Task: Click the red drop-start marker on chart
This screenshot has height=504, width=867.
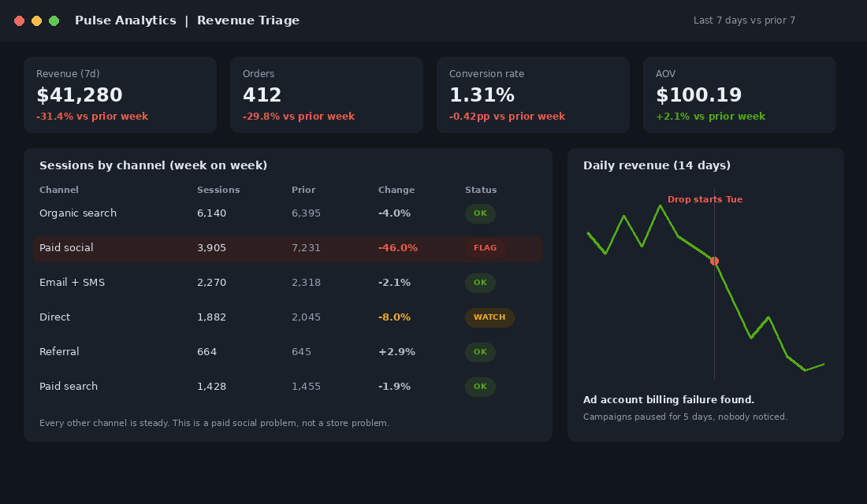Action: (714, 261)
